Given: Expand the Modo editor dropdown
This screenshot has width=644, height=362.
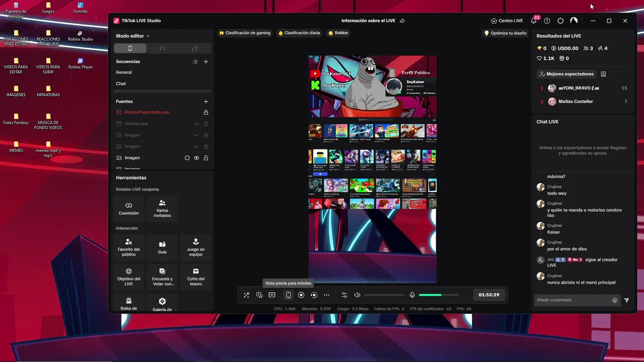Looking at the screenshot, I should coord(132,36).
